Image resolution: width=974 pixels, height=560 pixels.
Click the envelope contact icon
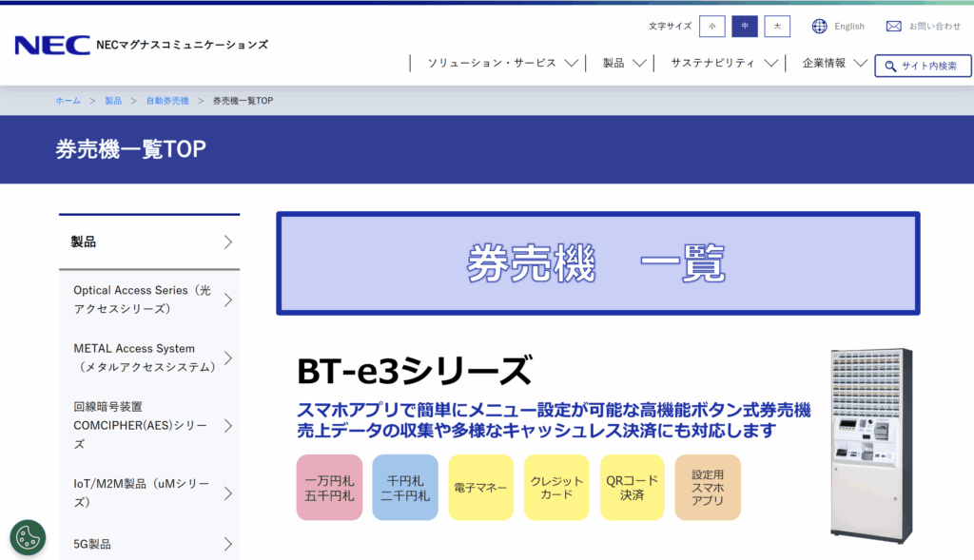point(893,26)
